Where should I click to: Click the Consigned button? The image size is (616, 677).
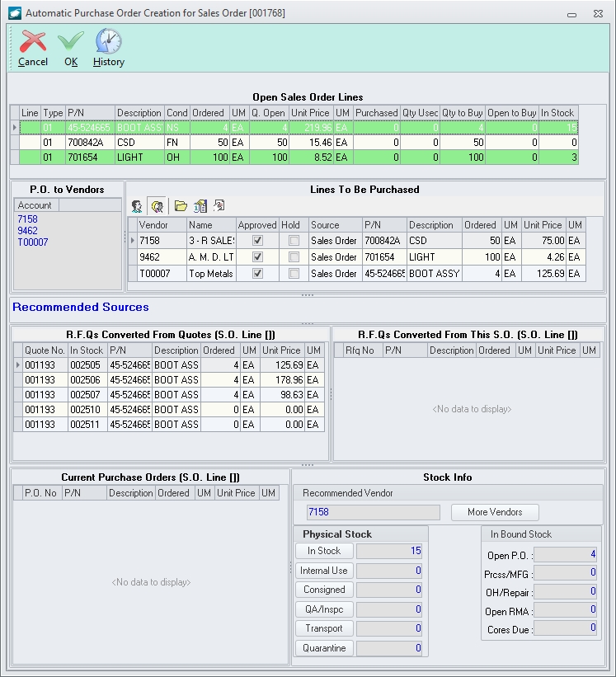click(324, 590)
